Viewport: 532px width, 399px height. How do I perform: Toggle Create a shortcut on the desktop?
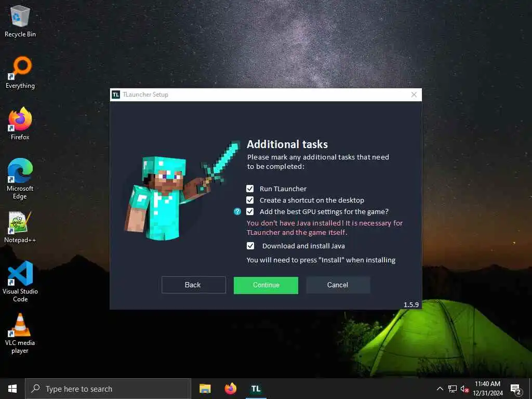coord(250,200)
